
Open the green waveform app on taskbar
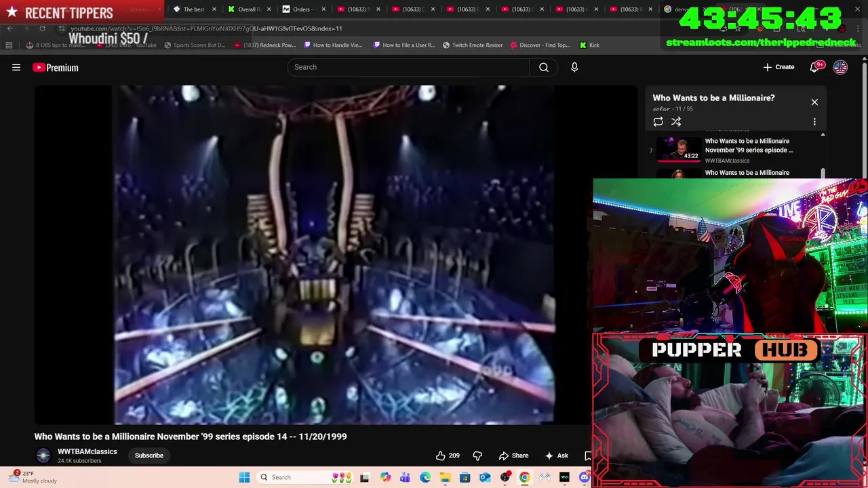[564, 478]
